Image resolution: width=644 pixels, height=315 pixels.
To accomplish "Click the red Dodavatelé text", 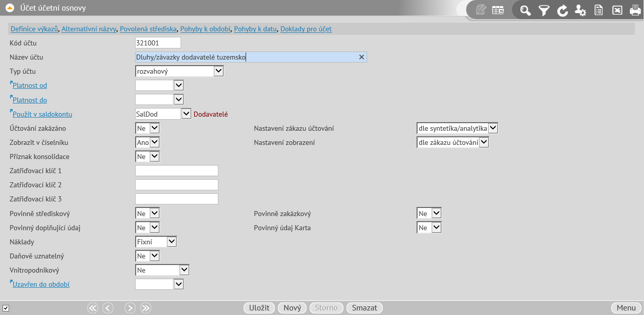I will pyautogui.click(x=211, y=114).
